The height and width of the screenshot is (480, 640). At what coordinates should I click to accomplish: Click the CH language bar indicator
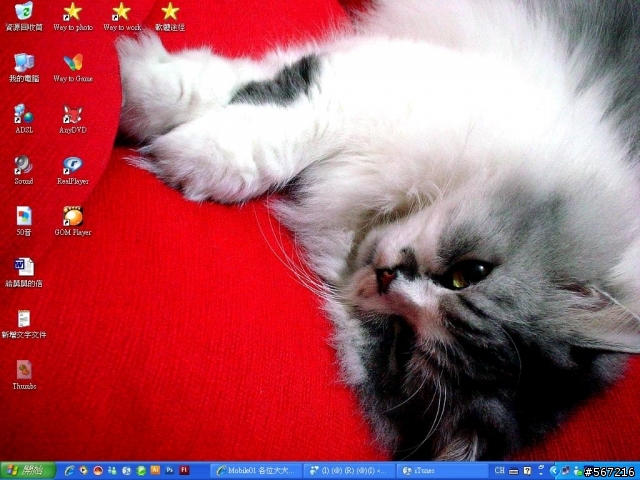(x=500, y=471)
